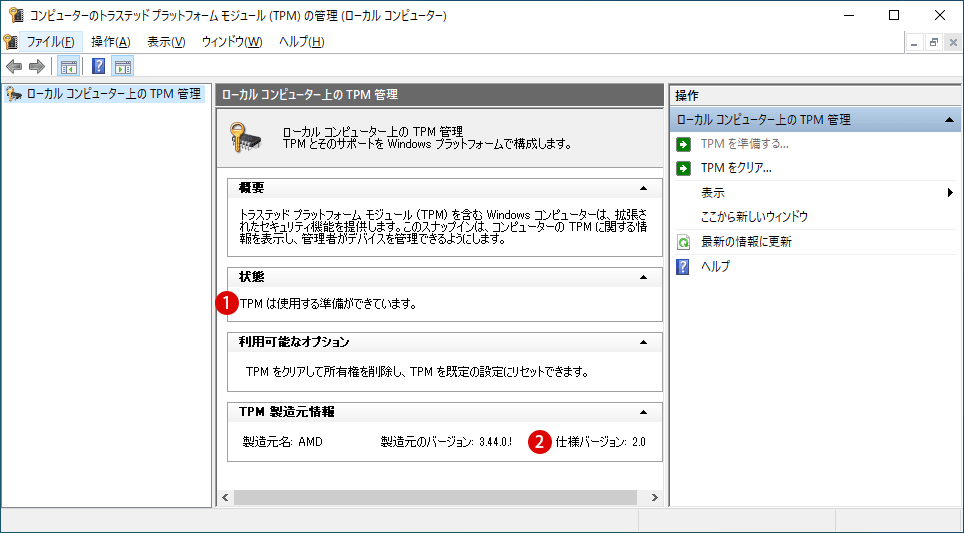Click the green arrow icon beside TPM をクリア
This screenshot has height=533, width=964.
pyautogui.click(x=683, y=168)
